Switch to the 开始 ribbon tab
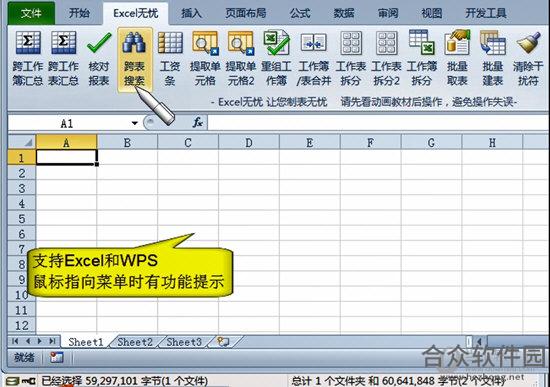Screen dimensions: 550x387 pos(79,13)
